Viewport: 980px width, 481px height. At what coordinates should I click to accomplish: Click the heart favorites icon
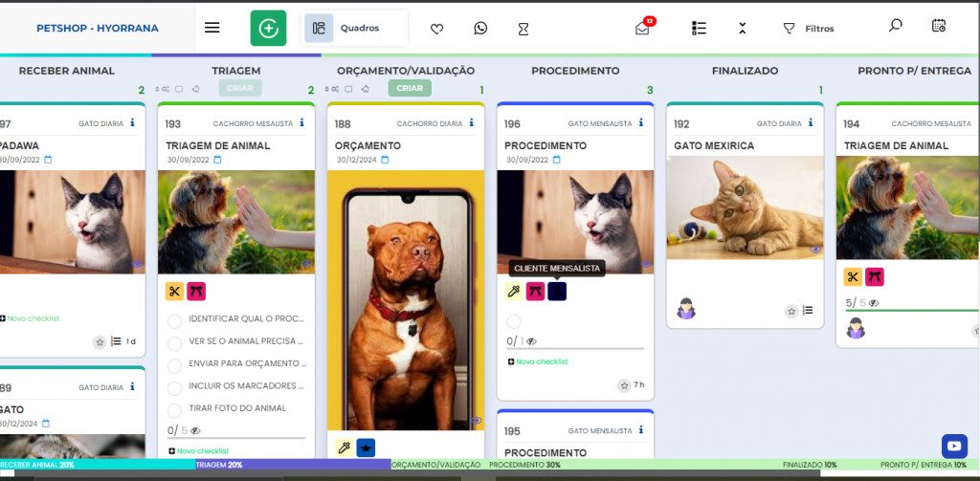tap(436, 29)
